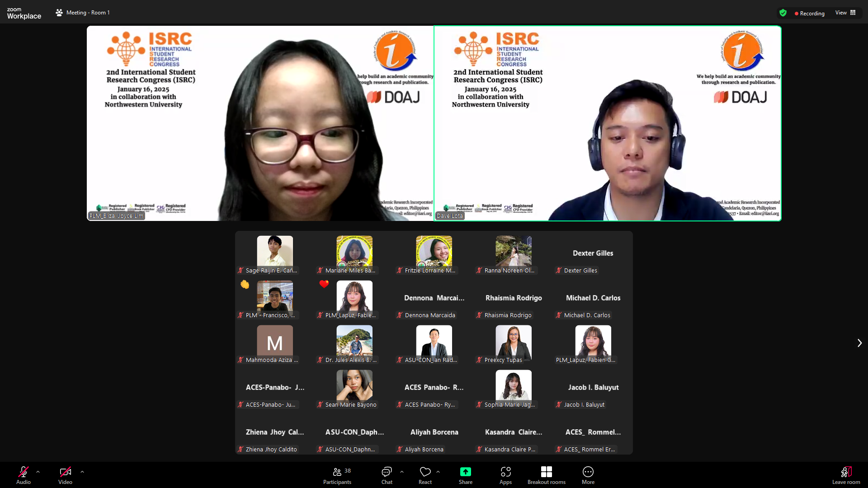
Task: Open the More options menu
Action: click(x=588, y=475)
